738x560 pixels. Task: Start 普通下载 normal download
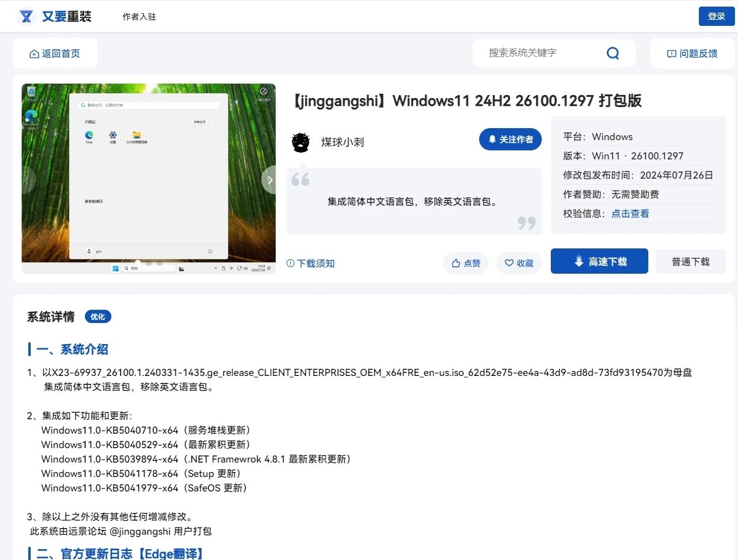(x=690, y=261)
